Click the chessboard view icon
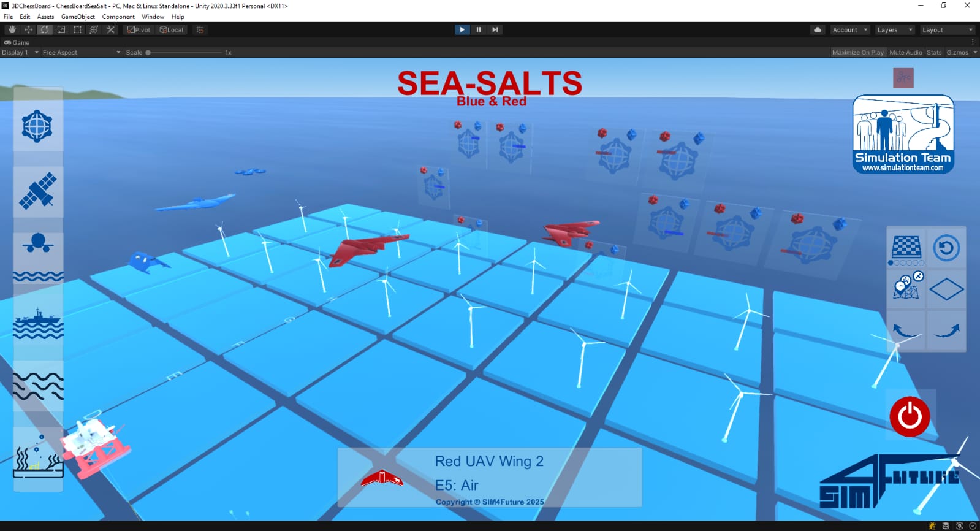This screenshot has height=531, width=980. pyautogui.click(x=906, y=248)
